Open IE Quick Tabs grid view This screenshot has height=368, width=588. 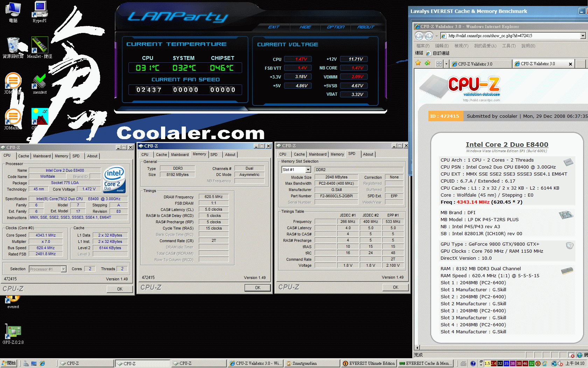point(439,64)
